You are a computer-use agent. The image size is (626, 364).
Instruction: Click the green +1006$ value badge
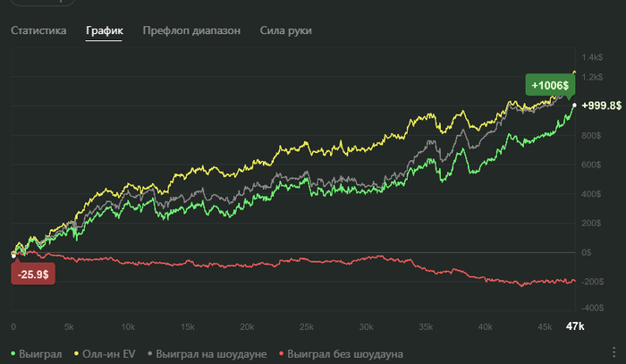(x=548, y=85)
